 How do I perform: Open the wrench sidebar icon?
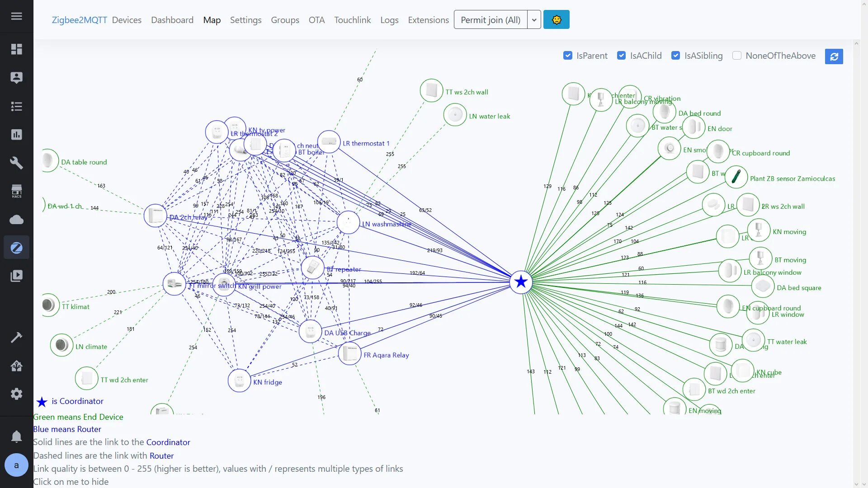[16, 163]
